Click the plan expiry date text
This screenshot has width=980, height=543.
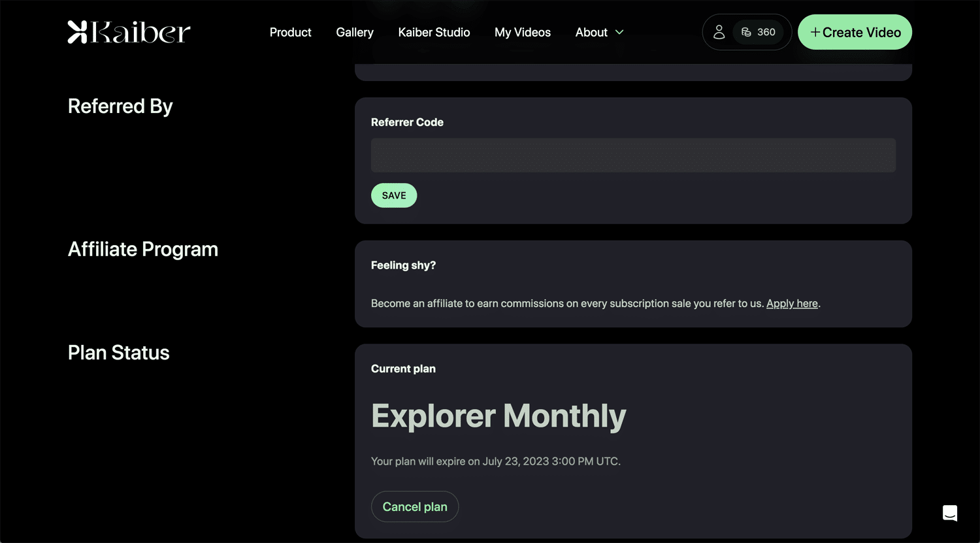click(496, 461)
